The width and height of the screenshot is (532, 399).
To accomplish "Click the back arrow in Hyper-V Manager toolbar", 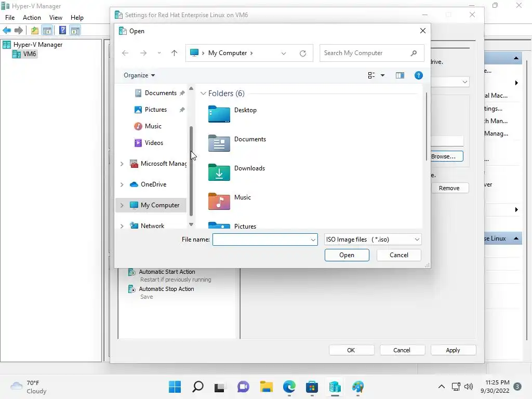I will coord(7,31).
